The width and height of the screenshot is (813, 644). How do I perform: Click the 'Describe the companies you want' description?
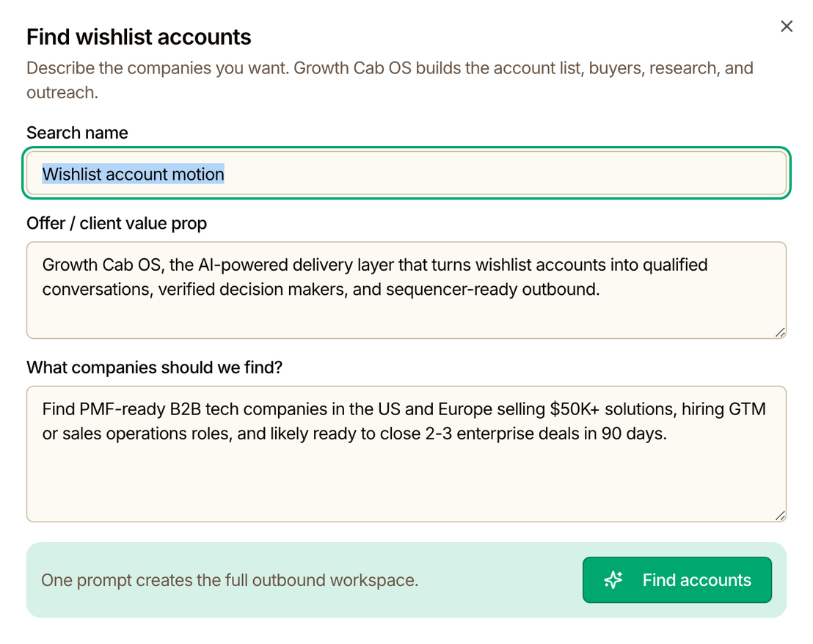pos(390,80)
